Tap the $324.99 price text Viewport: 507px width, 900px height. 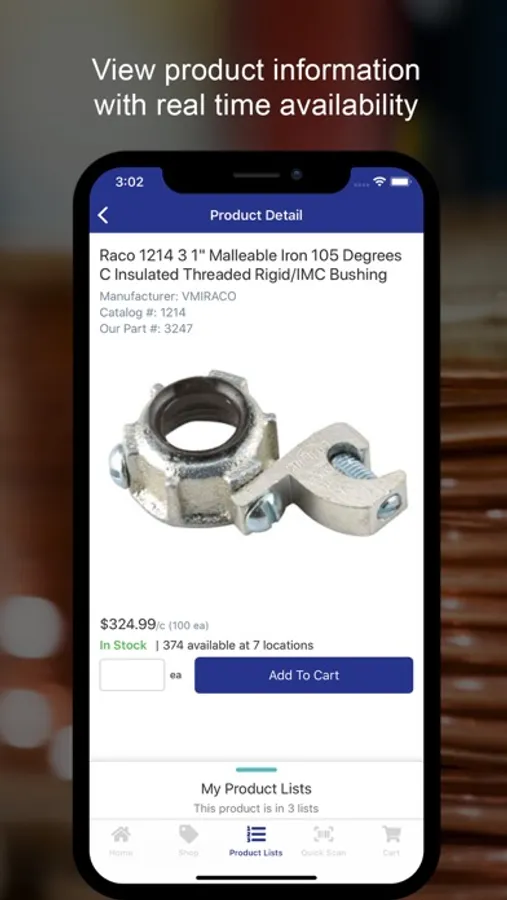(127, 624)
